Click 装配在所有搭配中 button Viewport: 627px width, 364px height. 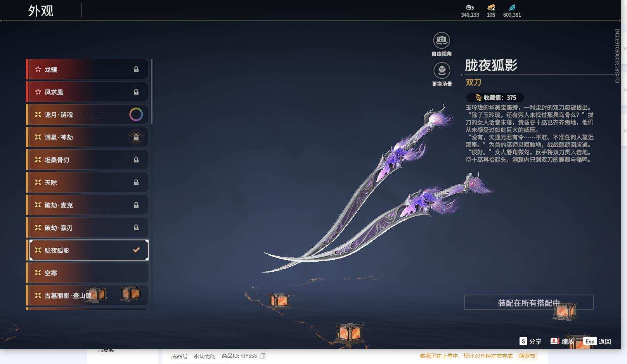(x=529, y=302)
